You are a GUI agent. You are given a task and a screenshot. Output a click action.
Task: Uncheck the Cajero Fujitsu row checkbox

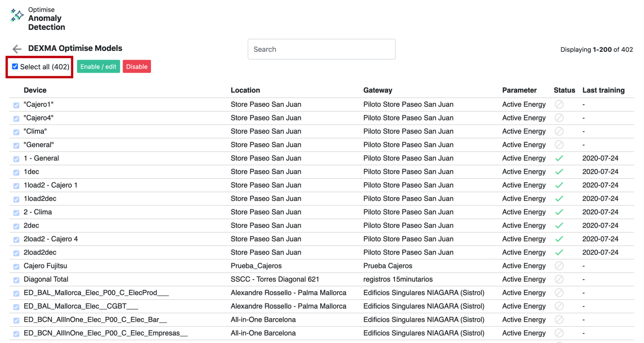tap(16, 267)
